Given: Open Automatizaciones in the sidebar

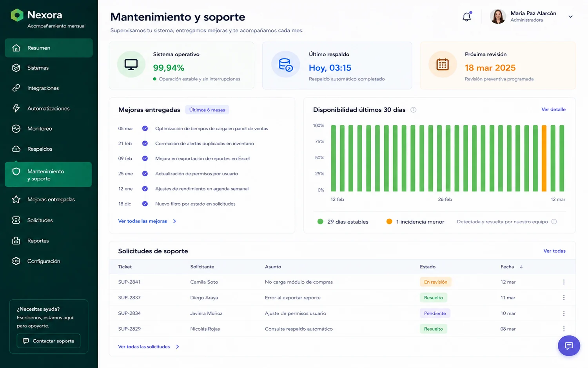Looking at the screenshot, I should pyautogui.click(x=49, y=109).
